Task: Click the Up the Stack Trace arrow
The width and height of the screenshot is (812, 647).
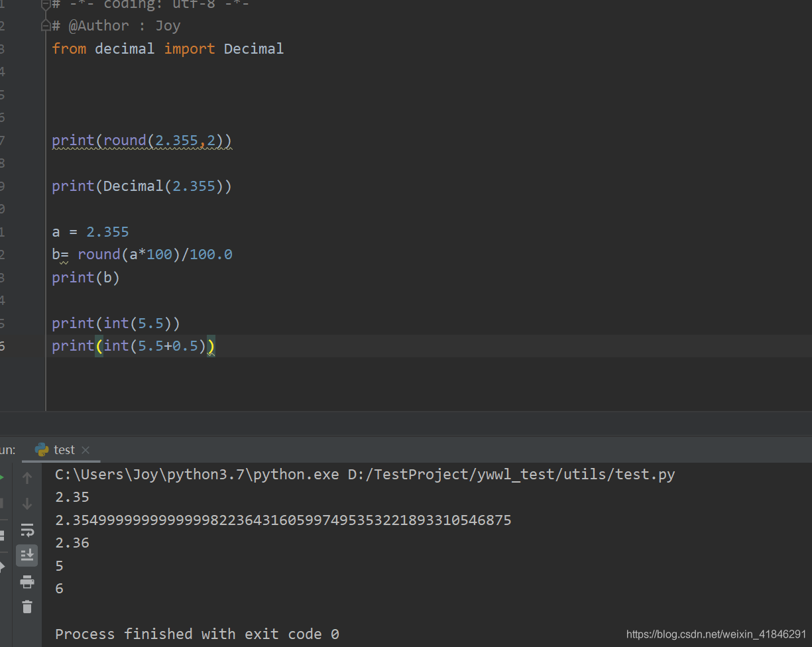Action: (27, 478)
